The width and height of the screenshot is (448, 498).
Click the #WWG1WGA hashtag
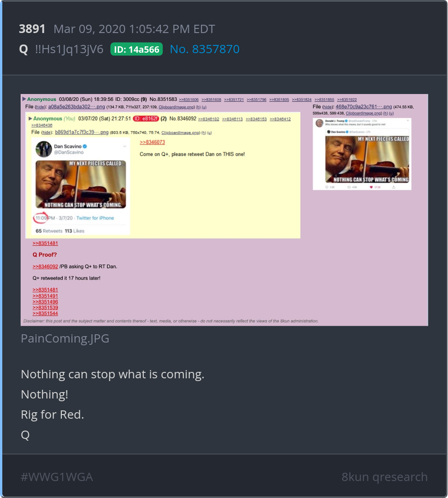(57, 477)
